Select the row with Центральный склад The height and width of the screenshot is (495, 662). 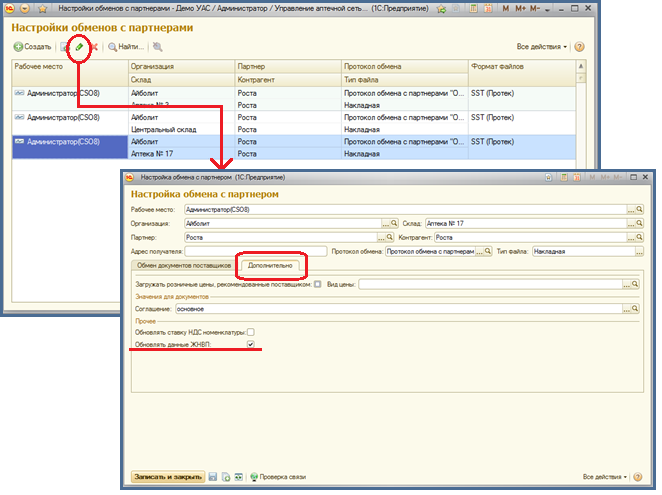click(294, 123)
